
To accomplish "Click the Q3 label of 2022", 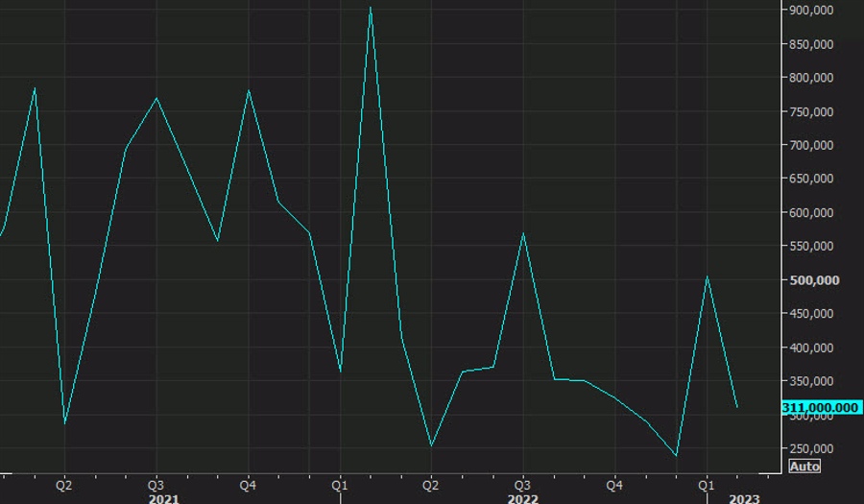I will (x=522, y=485).
